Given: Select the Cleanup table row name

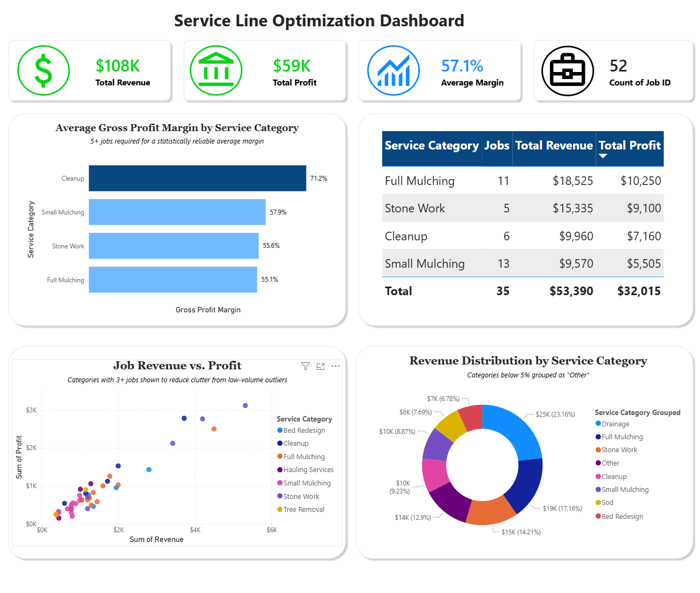Looking at the screenshot, I should pyautogui.click(x=406, y=237).
